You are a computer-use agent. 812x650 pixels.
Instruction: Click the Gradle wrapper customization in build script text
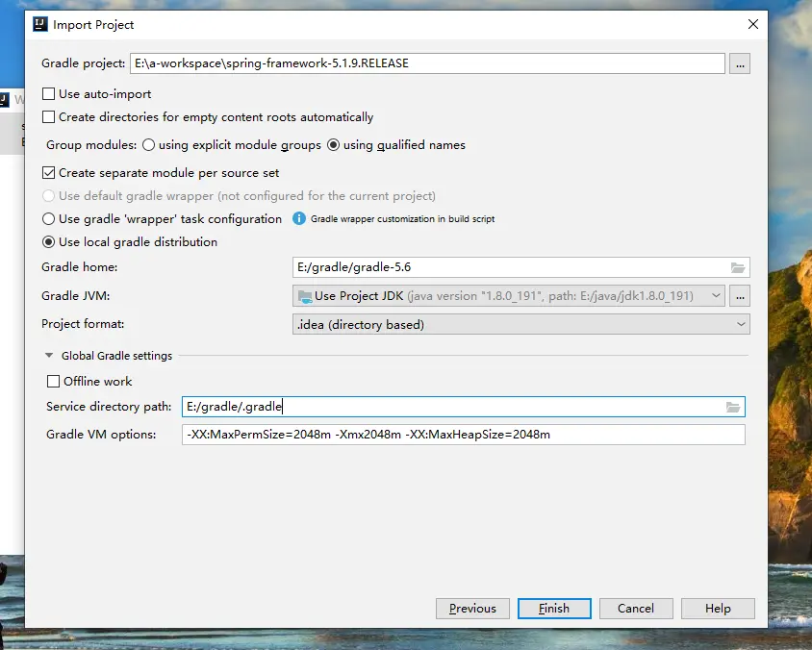coord(402,219)
